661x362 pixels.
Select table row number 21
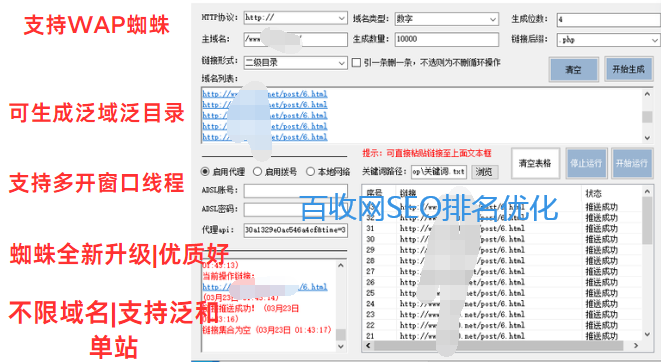(502, 336)
